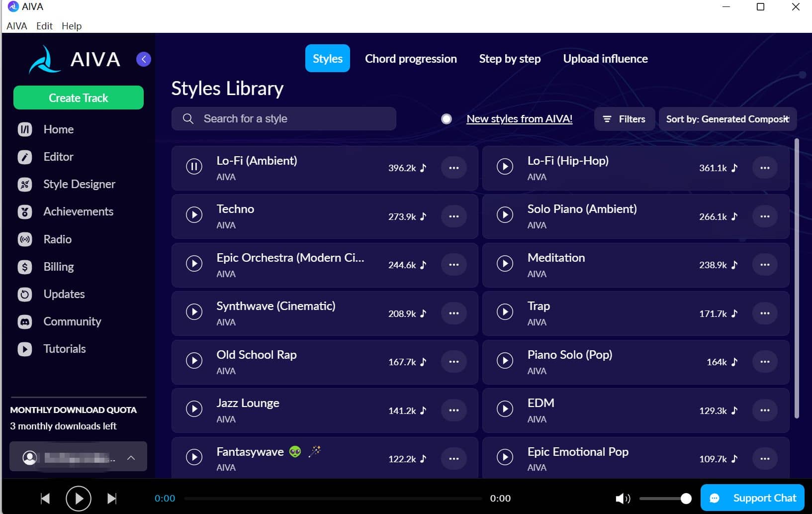Screen dimensions: 812x514
Task: Pause the Lo-Fi (Ambient) preview
Action: [x=194, y=166]
